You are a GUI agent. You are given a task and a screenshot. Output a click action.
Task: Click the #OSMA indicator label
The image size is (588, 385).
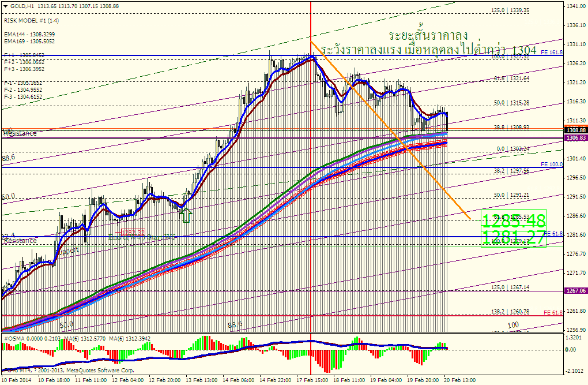coord(14,338)
